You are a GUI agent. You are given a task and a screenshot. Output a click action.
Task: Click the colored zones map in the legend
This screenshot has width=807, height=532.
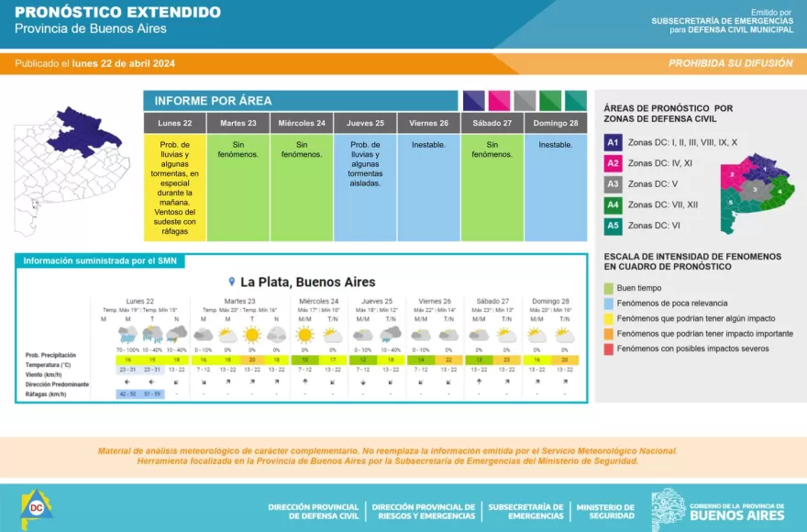[x=757, y=194]
